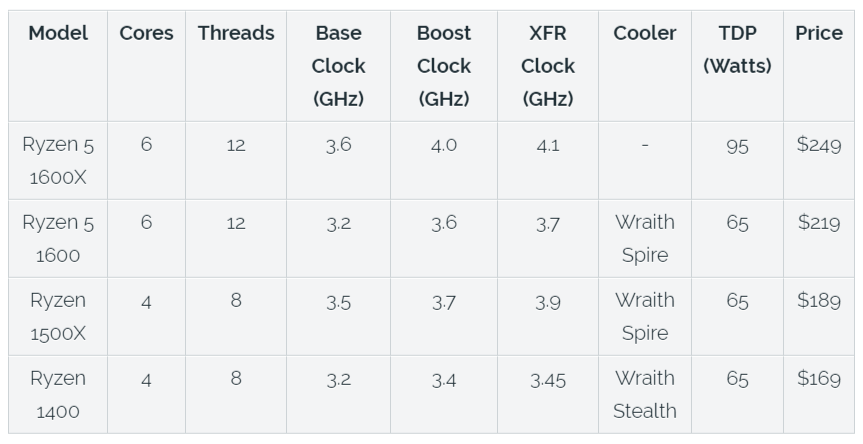
Task: Select the TDP (Watts) header
Action: tap(737, 49)
